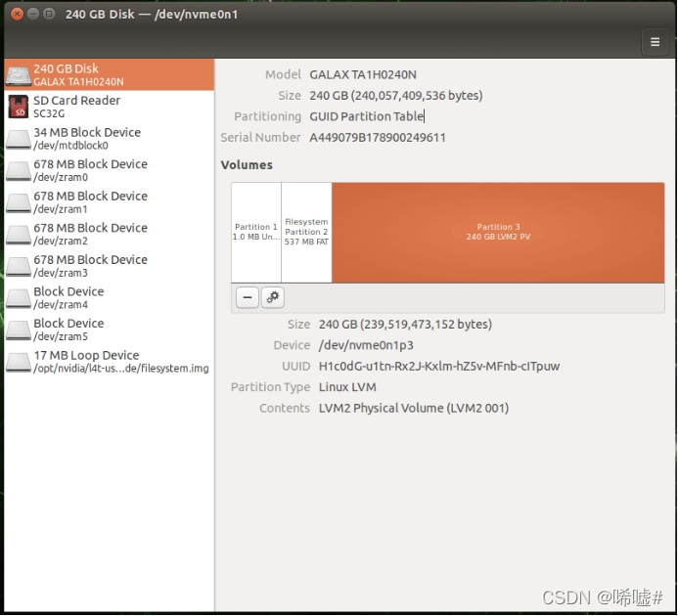The image size is (678, 616).
Task: Click serial number A449079B178900249611
Action: (377, 138)
